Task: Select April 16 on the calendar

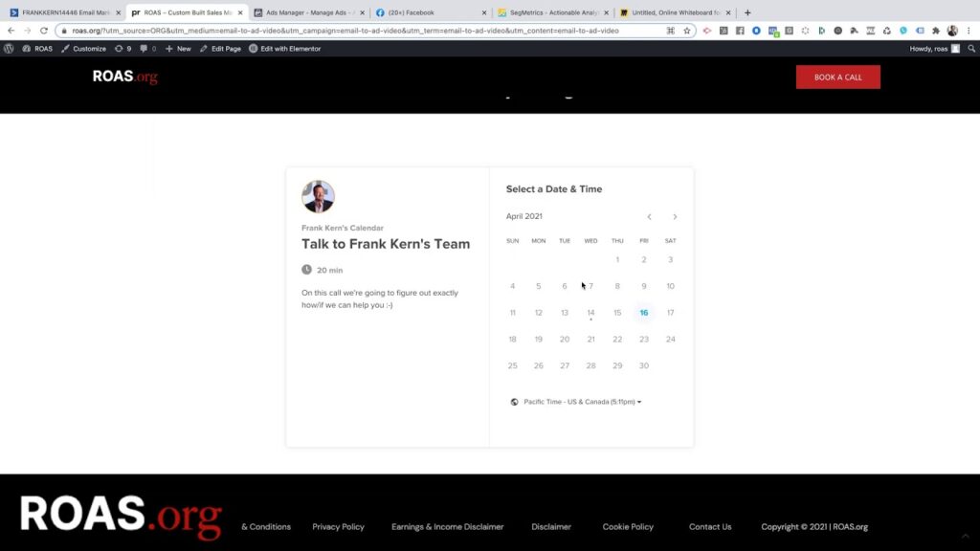Action: click(644, 313)
